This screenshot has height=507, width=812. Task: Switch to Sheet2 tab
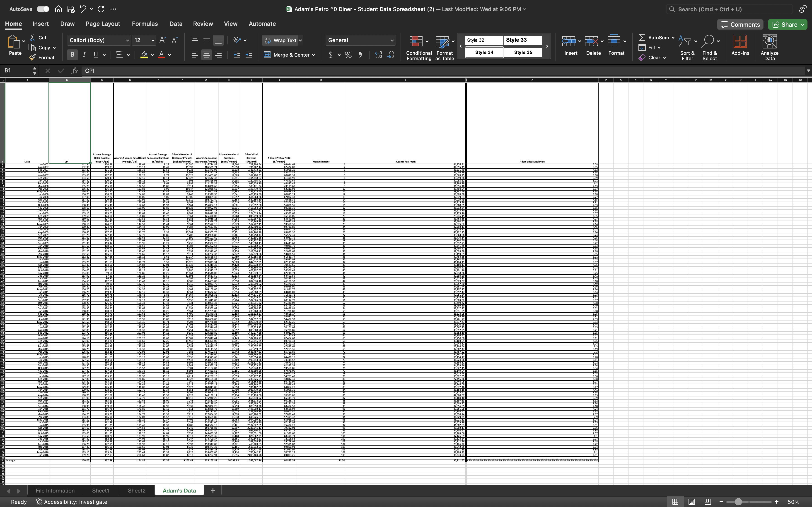click(x=137, y=490)
